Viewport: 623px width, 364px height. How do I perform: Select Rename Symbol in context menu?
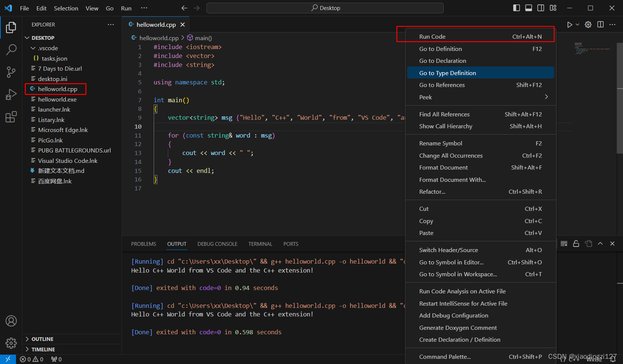pyautogui.click(x=481, y=143)
